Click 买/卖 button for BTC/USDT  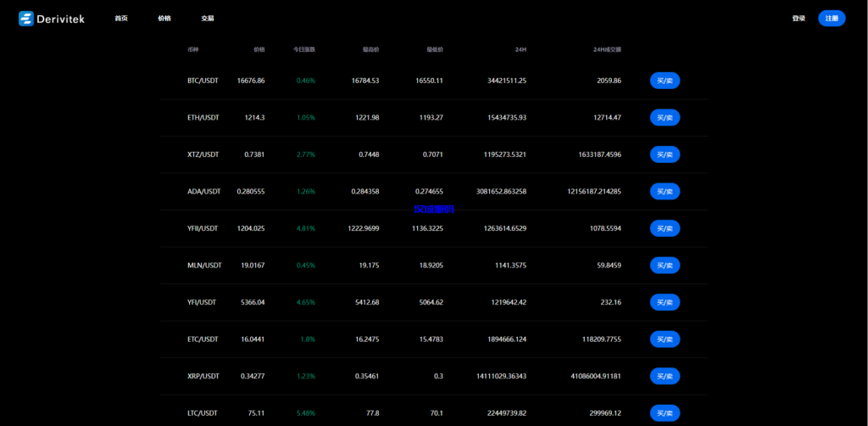point(665,81)
